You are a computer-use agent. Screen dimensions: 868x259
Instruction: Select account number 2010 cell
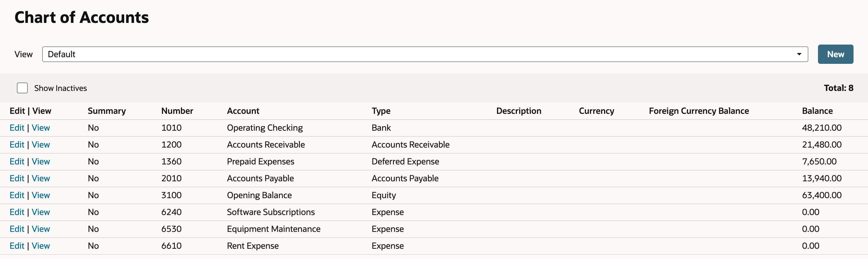click(171, 178)
